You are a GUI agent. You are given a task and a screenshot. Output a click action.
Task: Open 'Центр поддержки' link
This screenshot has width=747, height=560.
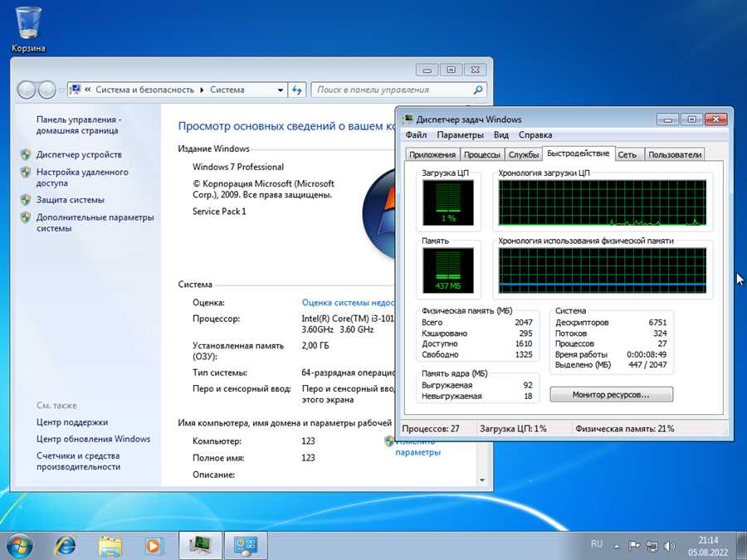(72, 422)
